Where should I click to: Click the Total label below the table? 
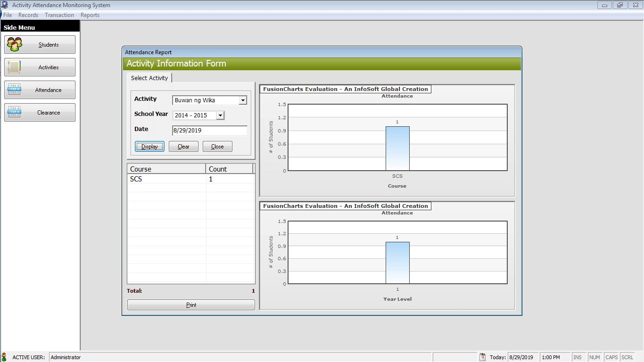[135, 291]
